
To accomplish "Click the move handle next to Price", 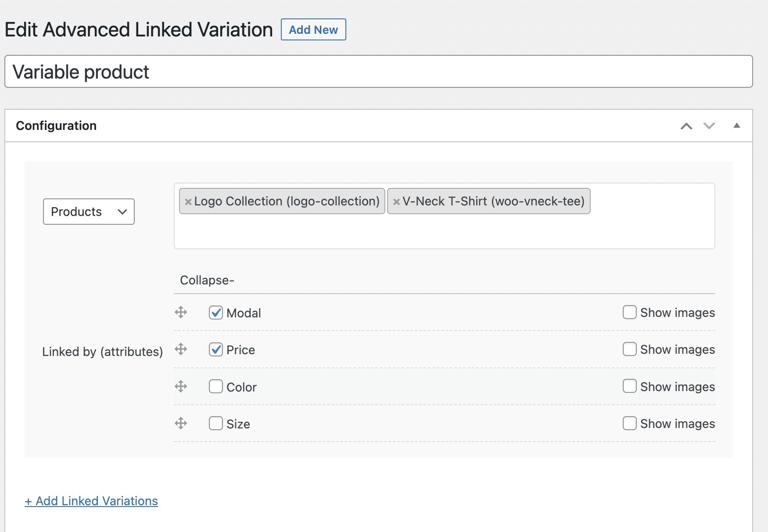I will (181, 349).
